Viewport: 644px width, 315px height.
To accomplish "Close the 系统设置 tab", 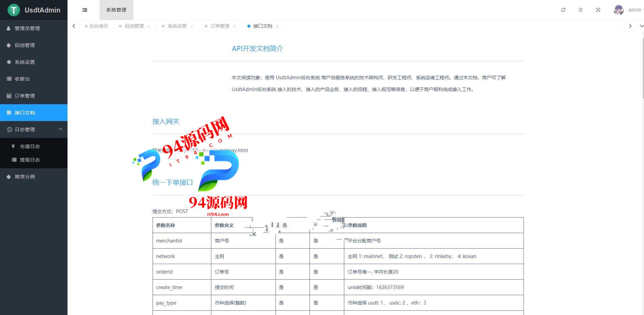I will [192, 26].
